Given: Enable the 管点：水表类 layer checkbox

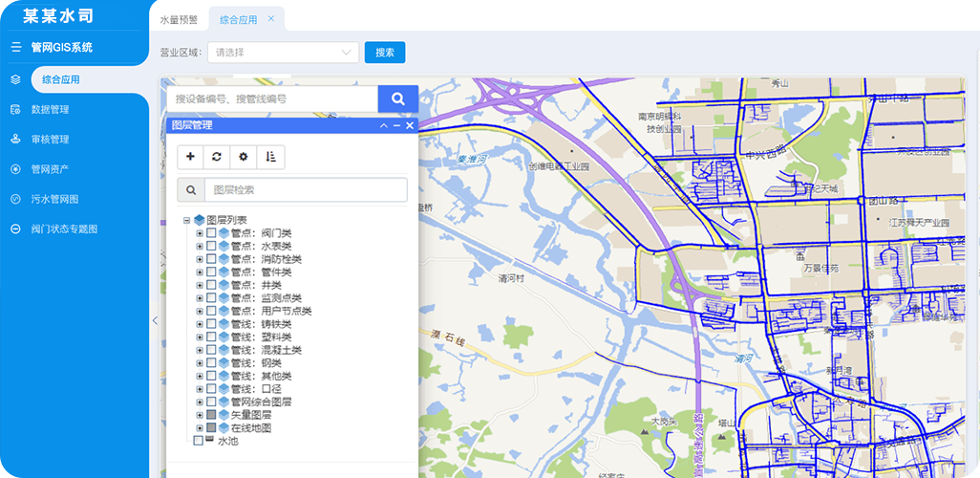Looking at the screenshot, I should 211,247.
